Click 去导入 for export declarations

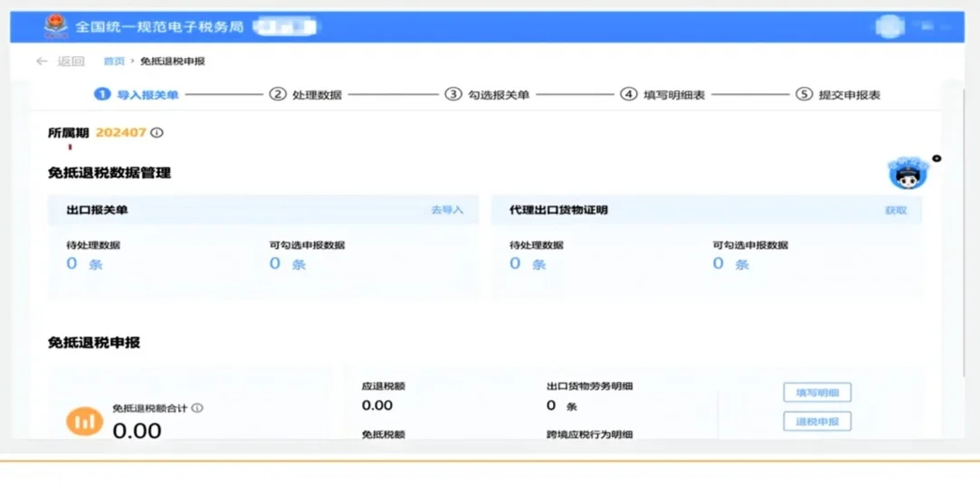click(447, 210)
